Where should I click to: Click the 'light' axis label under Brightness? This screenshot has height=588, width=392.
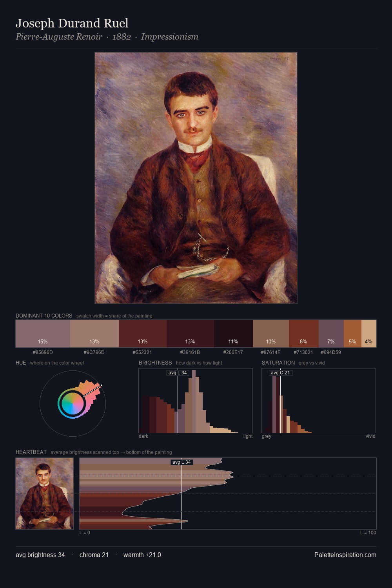coord(248,436)
